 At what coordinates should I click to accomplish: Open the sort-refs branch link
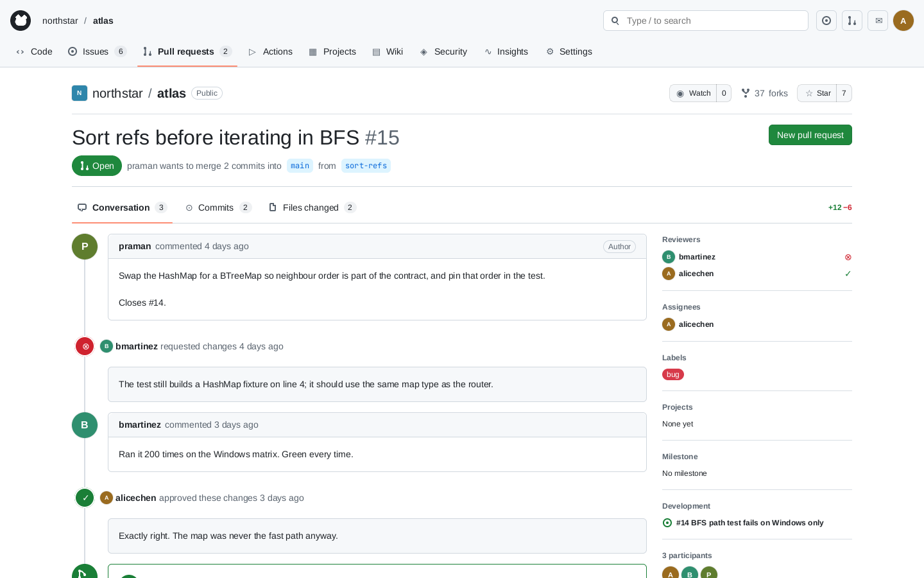366,166
